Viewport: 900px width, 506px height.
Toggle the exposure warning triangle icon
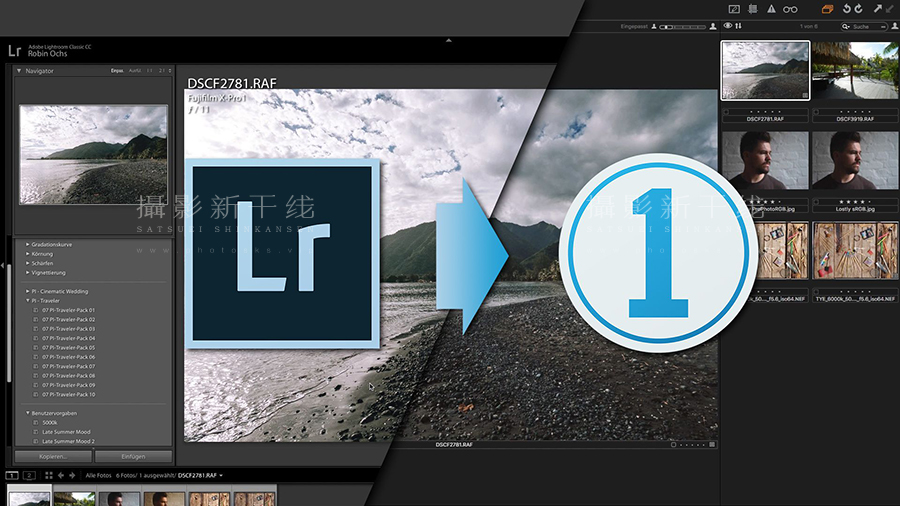(x=771, y=9)
